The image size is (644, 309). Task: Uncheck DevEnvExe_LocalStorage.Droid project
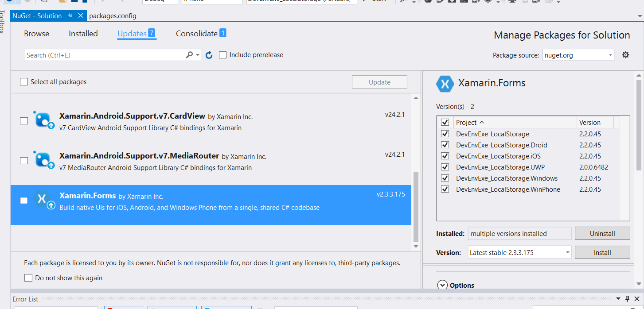pos(445,145)
